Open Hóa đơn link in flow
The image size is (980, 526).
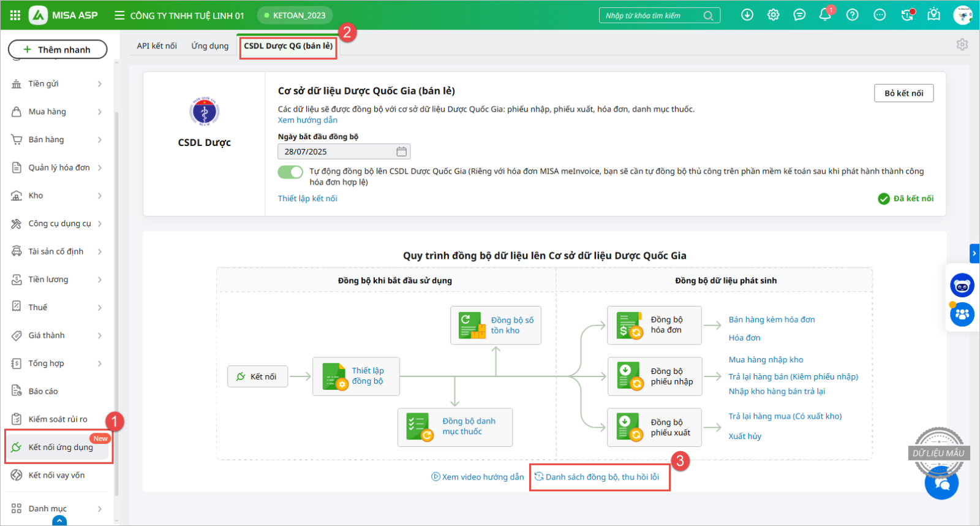point(744,338)
